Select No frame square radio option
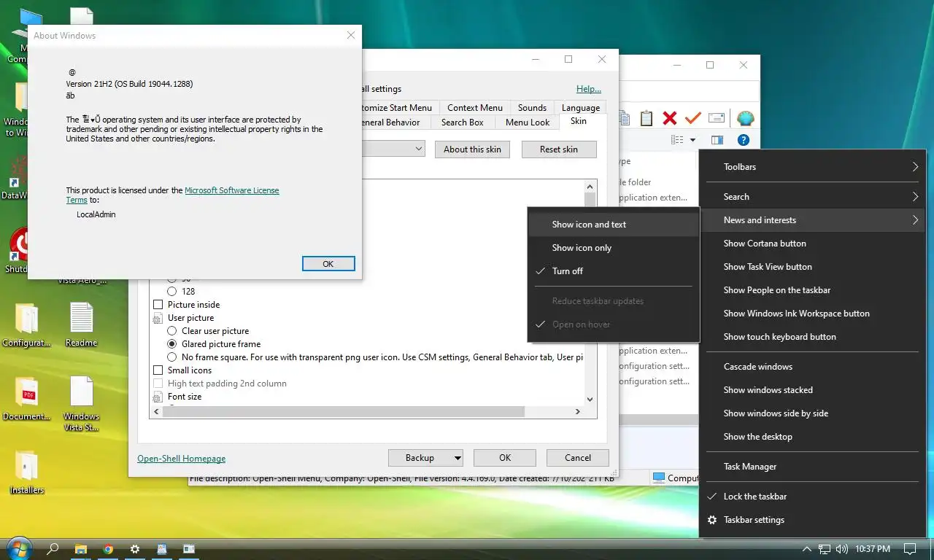Viewport: 934px width, 560px height. point(172,357)
